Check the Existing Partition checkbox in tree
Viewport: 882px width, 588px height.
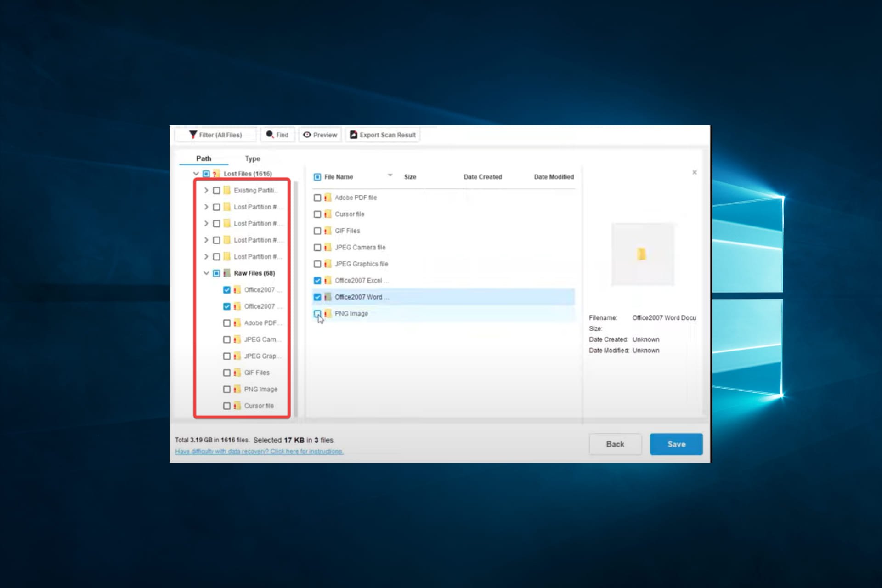(x=216, y=190)
